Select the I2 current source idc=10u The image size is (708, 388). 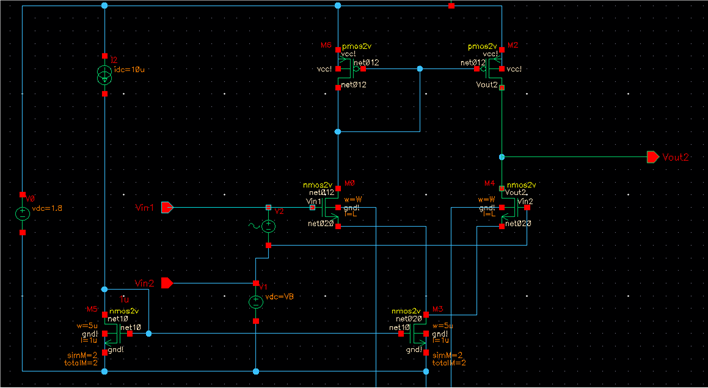pos(104,75)
